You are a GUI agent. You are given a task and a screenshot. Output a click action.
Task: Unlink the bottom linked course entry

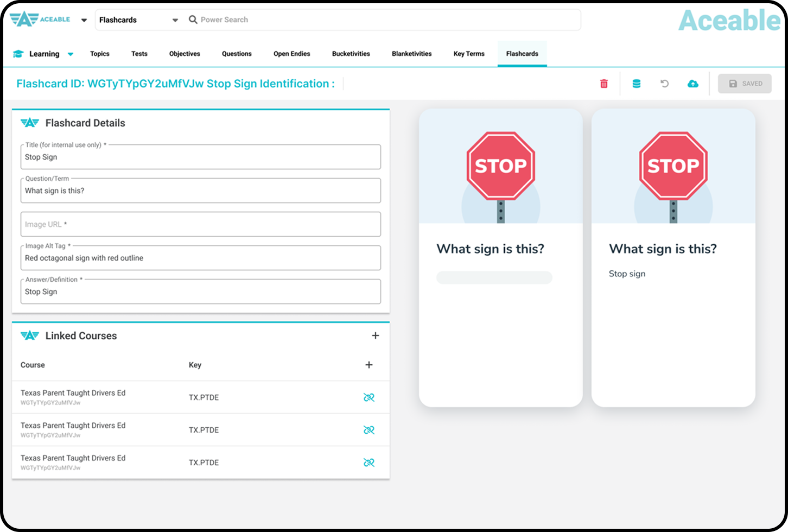pyautogui.click(x=370, y=463)
